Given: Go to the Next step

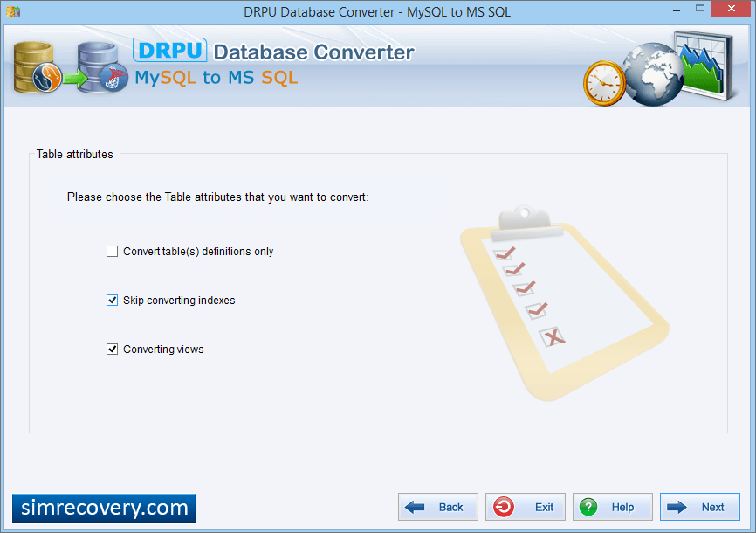Looking at the screenshot, I should click(x=699, y=507).
